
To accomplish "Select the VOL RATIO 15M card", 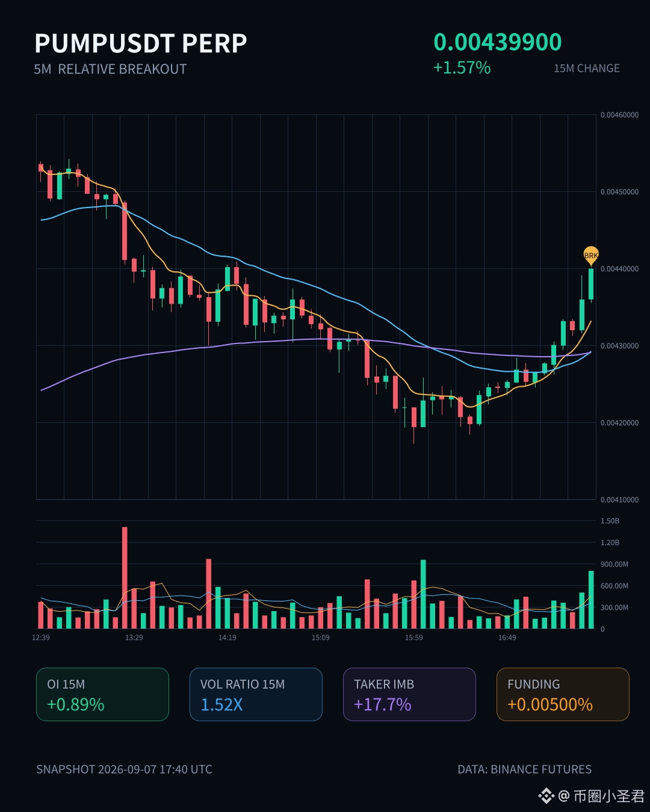I will (256, 694).
